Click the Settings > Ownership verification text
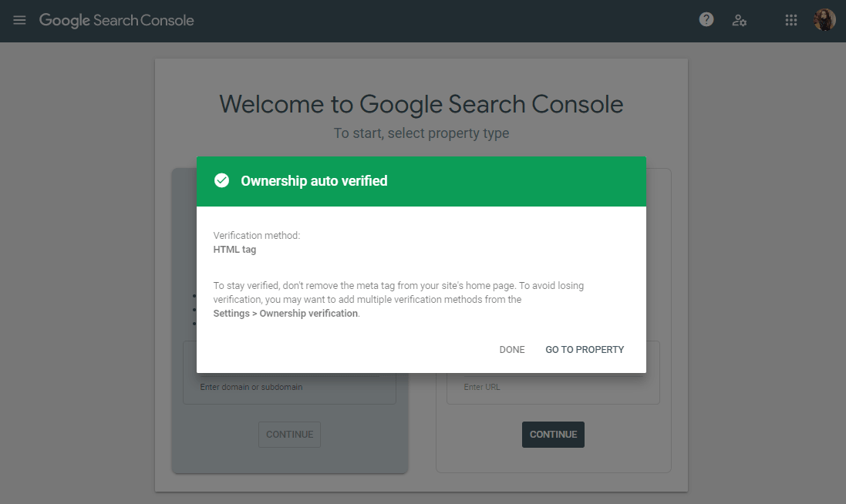 [285, 314]
